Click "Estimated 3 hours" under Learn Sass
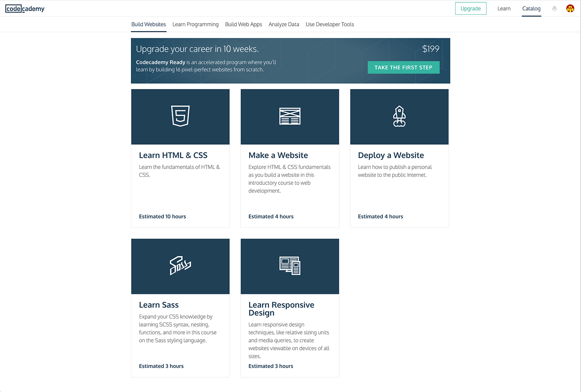This screenshot has height=392, width=581. coord(161,366)
